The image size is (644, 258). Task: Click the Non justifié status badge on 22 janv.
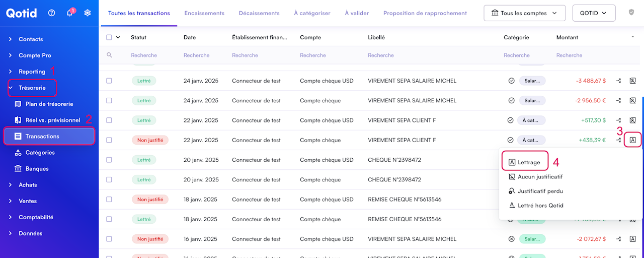tap(150, 140)
